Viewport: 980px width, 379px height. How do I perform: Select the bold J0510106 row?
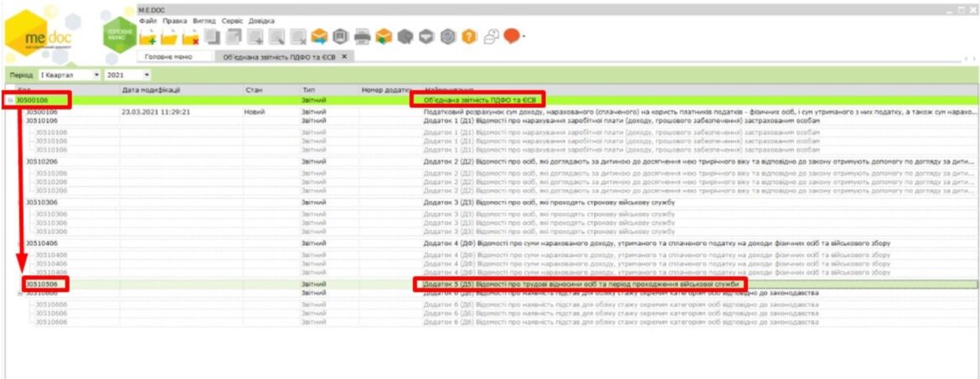click(490, 120)
